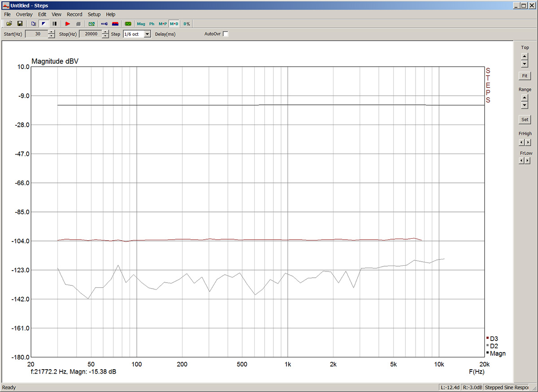538x392 pixels.
Task: Click the blue key-shaped toolbar icon
Action: (104, 23)
